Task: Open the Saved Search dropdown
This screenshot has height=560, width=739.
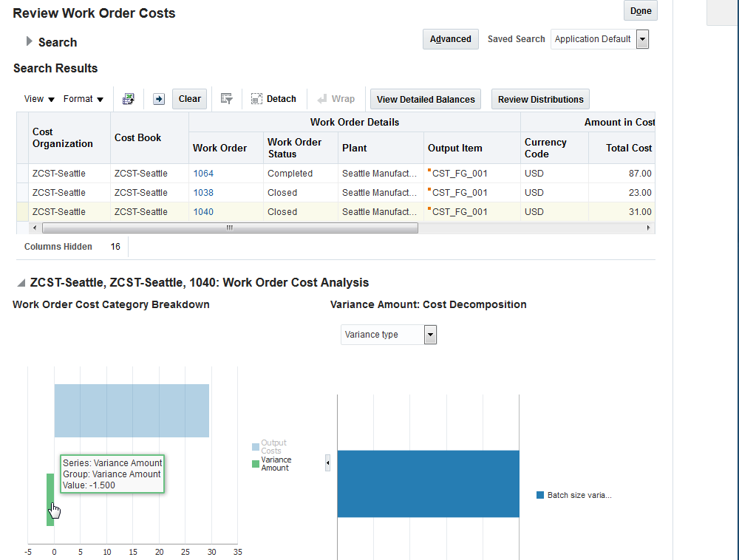Action: (641, 39)
